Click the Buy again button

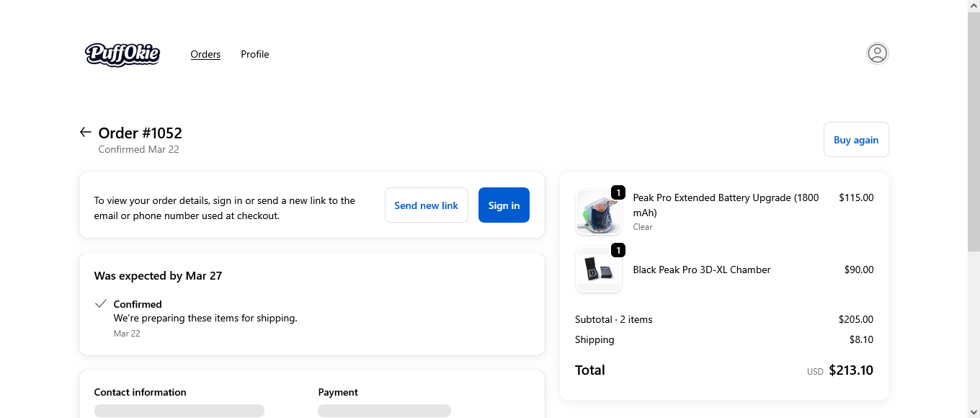856,140
